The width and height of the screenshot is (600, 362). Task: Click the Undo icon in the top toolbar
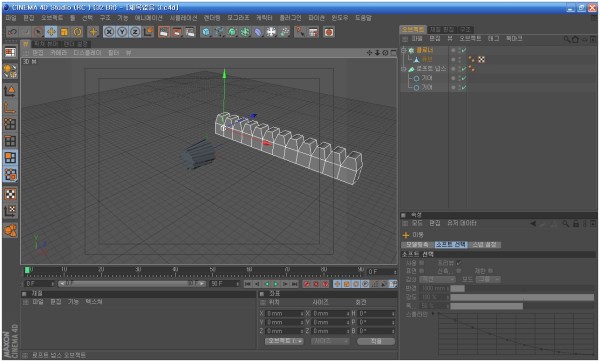click(x=12, y=32)
